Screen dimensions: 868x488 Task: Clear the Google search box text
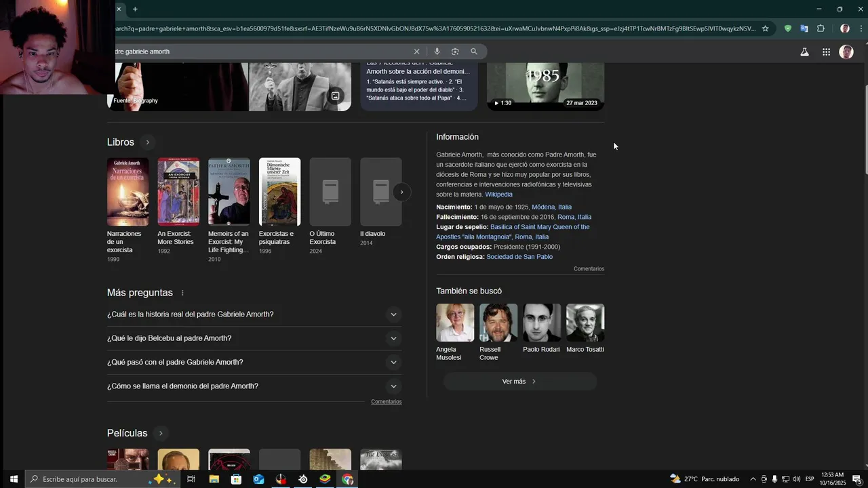[x=416, y=52]
